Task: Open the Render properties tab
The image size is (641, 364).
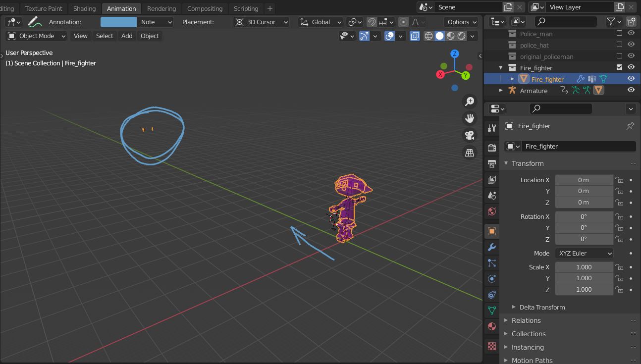Action: point(492,148)
